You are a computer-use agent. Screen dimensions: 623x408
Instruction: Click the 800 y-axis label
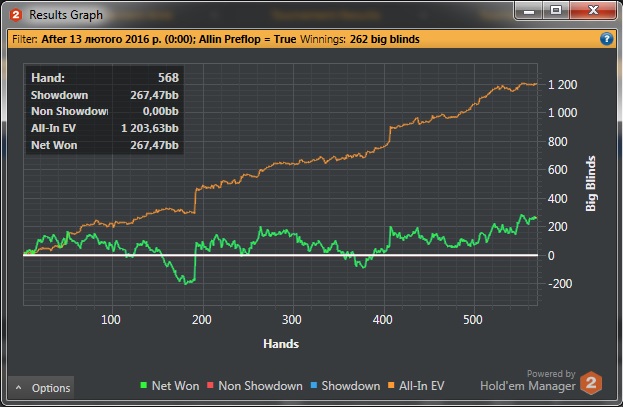point(557,142)
